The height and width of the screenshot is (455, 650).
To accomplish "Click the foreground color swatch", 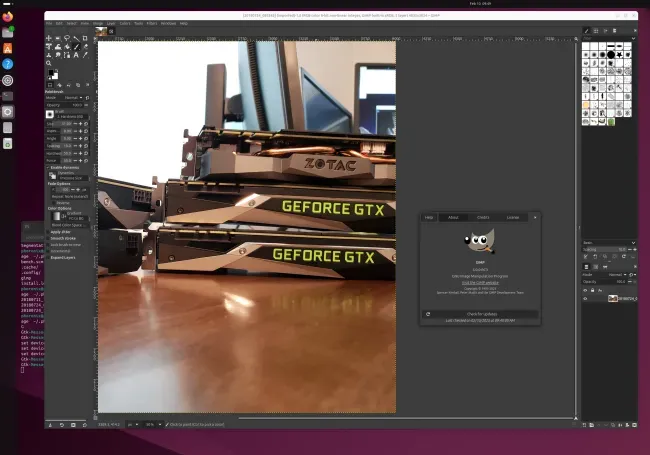I will [51, 73].
